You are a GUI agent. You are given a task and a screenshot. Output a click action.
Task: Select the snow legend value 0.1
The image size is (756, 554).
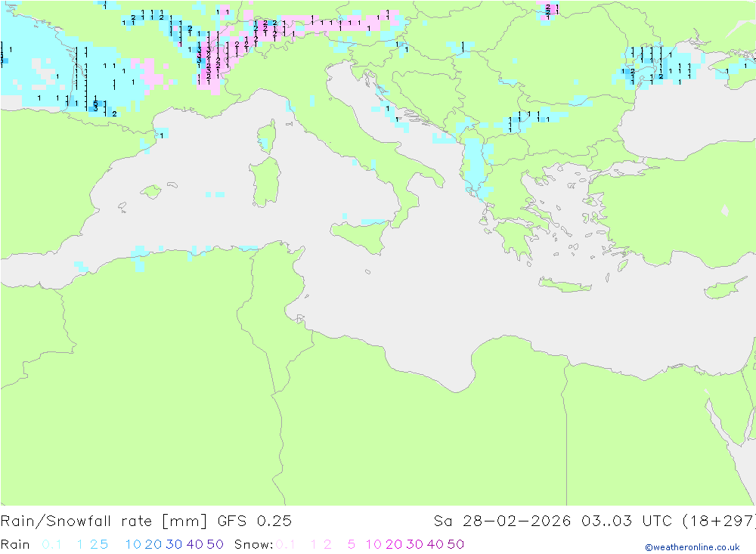286,544
